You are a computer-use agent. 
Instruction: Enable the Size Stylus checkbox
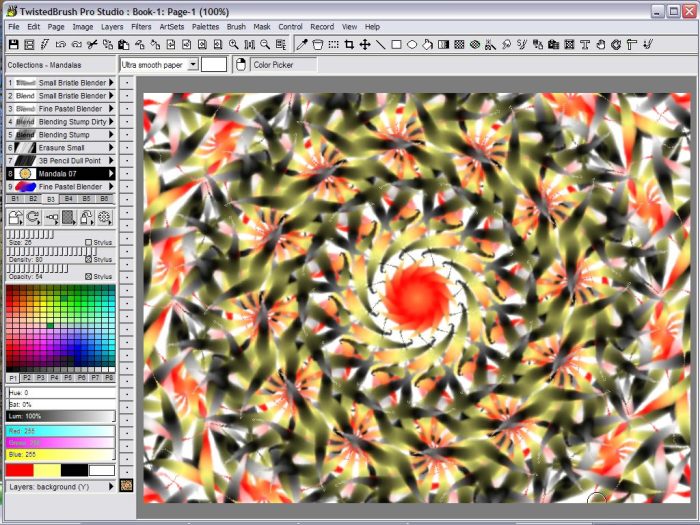click(x=89, y=242)
